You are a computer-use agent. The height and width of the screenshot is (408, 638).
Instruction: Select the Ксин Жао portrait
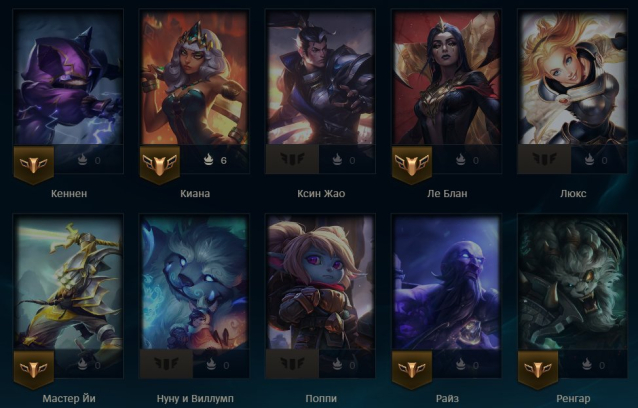(x=321, y=77)
